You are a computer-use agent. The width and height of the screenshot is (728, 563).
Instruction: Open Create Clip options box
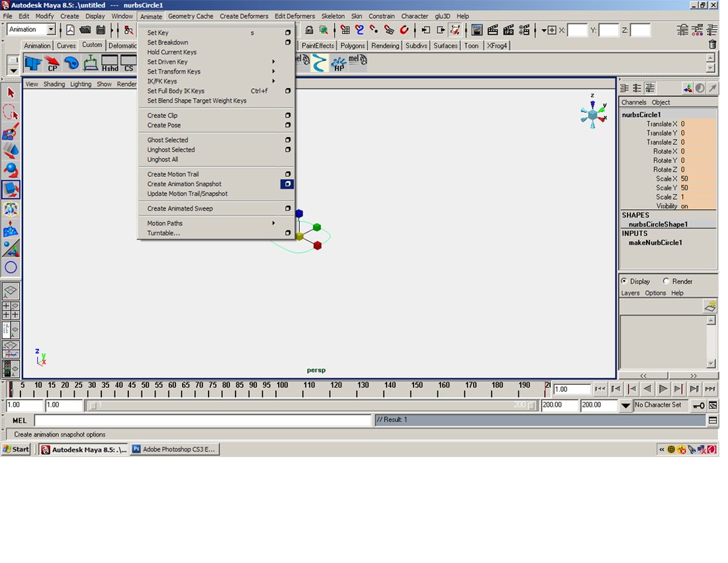pyautogui.click(x=288, y=115)
